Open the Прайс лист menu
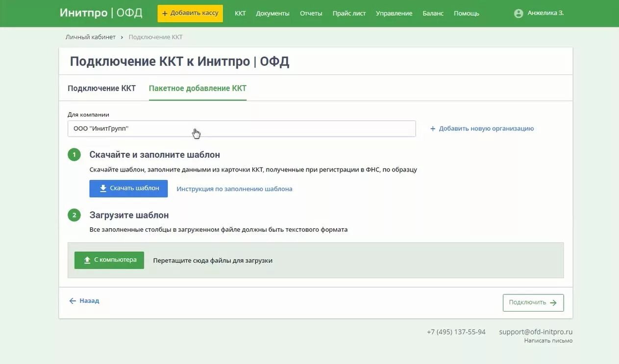The height and width of the screenshot is (364, 619). (x=349, y=13)
